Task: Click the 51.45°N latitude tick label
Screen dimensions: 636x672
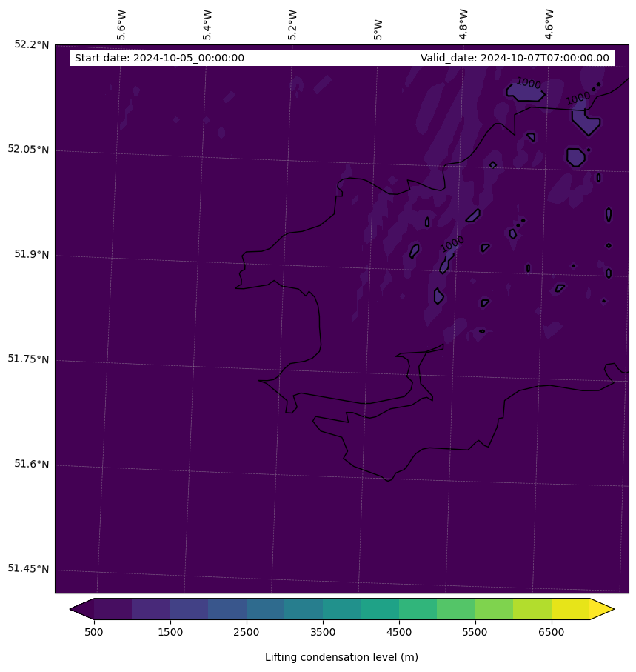Action: point(28,569)
